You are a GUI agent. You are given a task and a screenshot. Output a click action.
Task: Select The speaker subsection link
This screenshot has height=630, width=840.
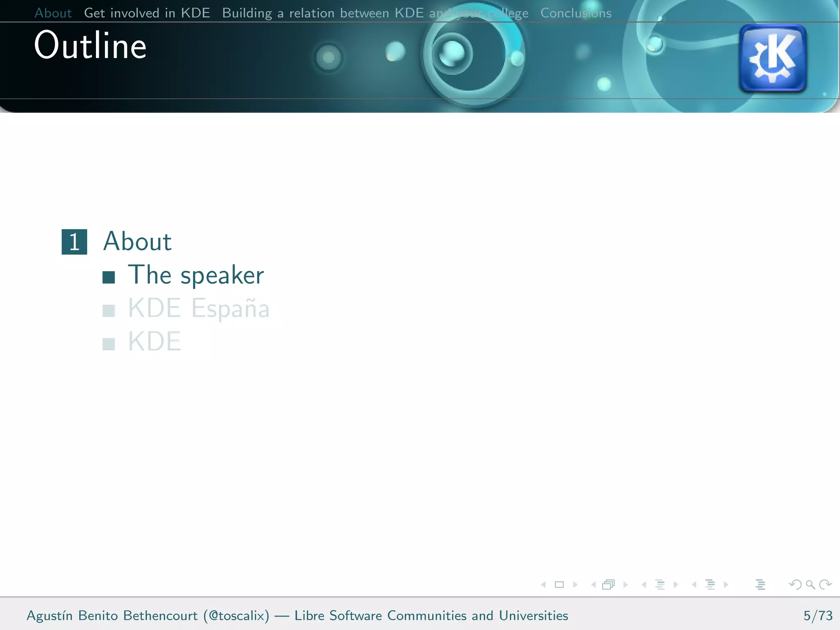(196, 275)
